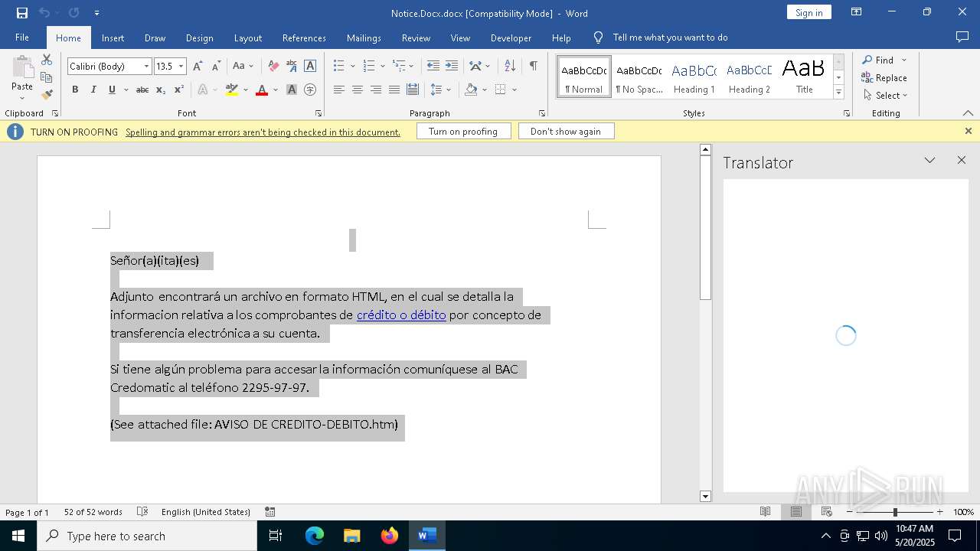This screenshot has width=980, height=551.
Task: Open the comments icon at top right
Action: point(962,37)
